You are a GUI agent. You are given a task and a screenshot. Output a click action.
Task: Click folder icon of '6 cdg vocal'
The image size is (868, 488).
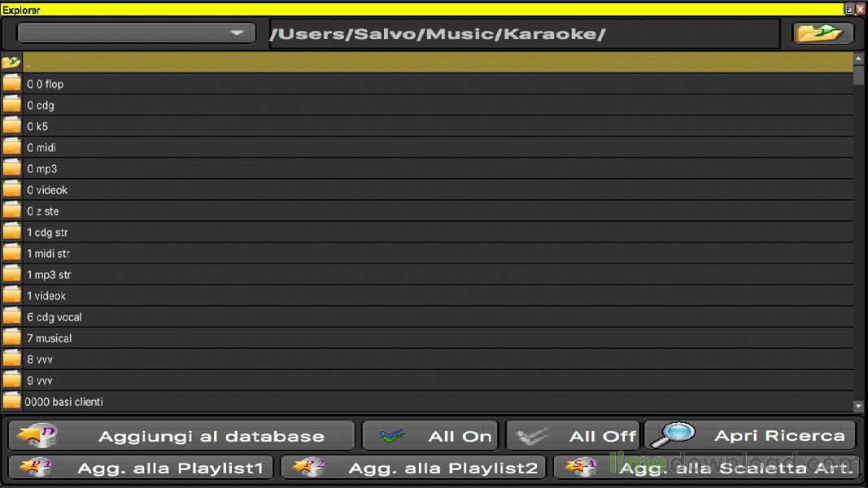pyautogui.click(x=11, y=316)
